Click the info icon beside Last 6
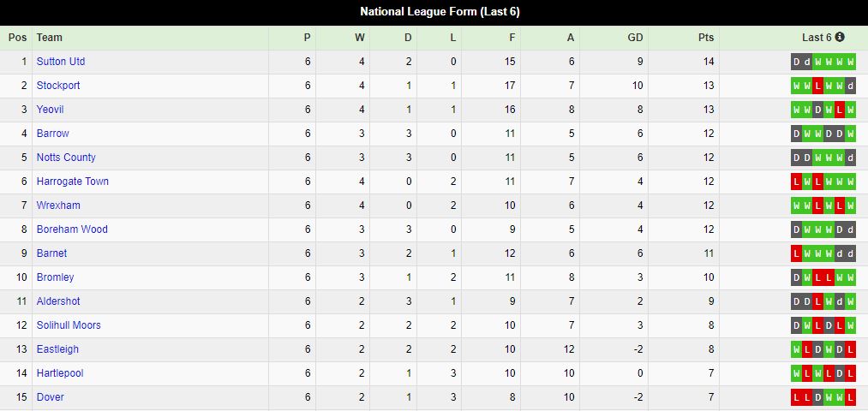Image resolution: width=868 pixels, height=411 pixels. pos(840,37)
